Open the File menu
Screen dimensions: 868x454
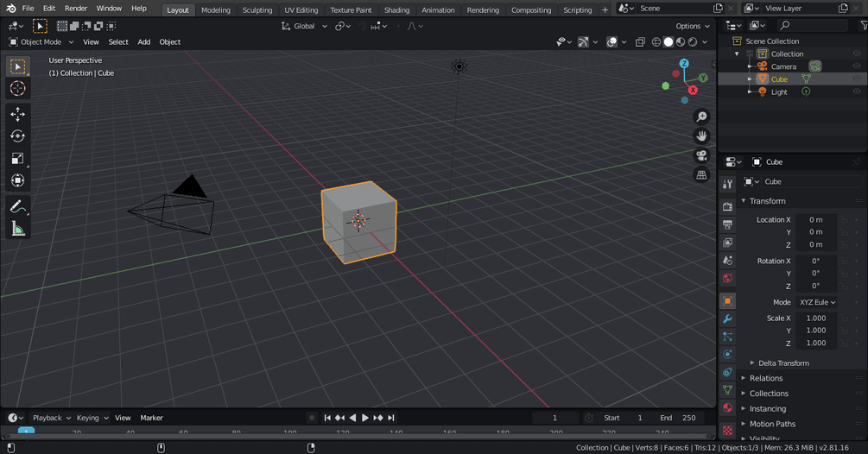tap(28, 9)
